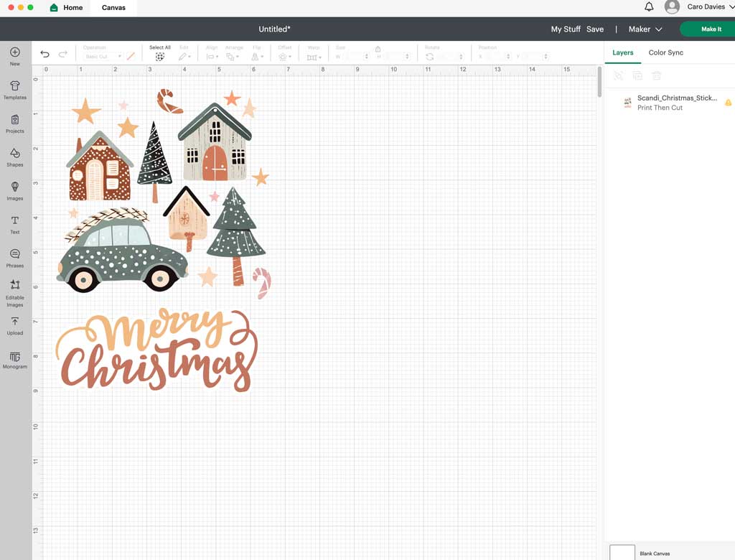Undo the last action
Screen dimensions: 735x560
45,54
